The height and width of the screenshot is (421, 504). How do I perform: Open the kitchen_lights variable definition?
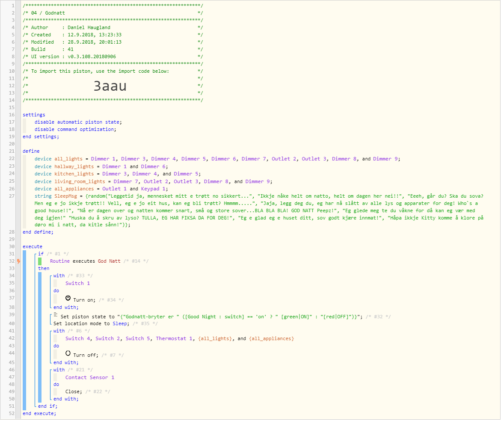pos(74,175)
